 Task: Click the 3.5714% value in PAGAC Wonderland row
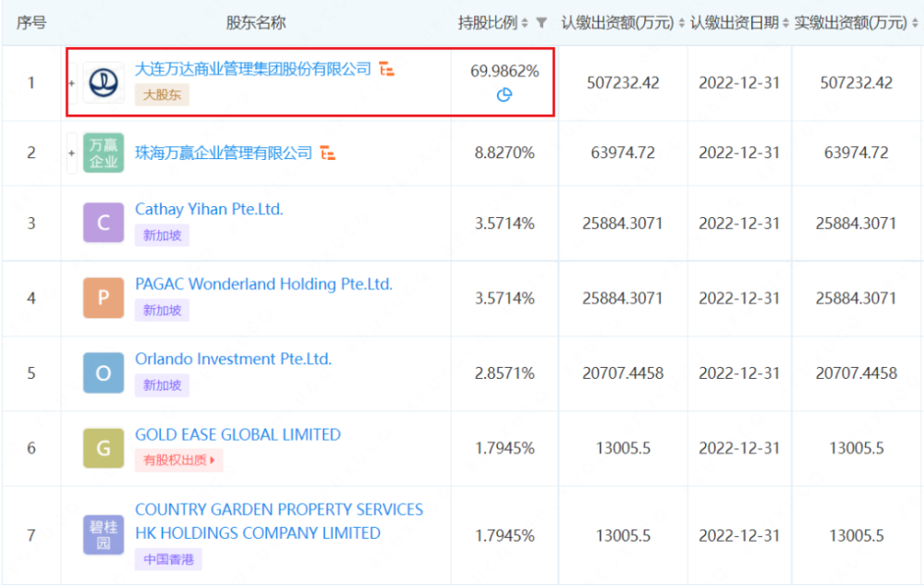click(x=505, y=299)
